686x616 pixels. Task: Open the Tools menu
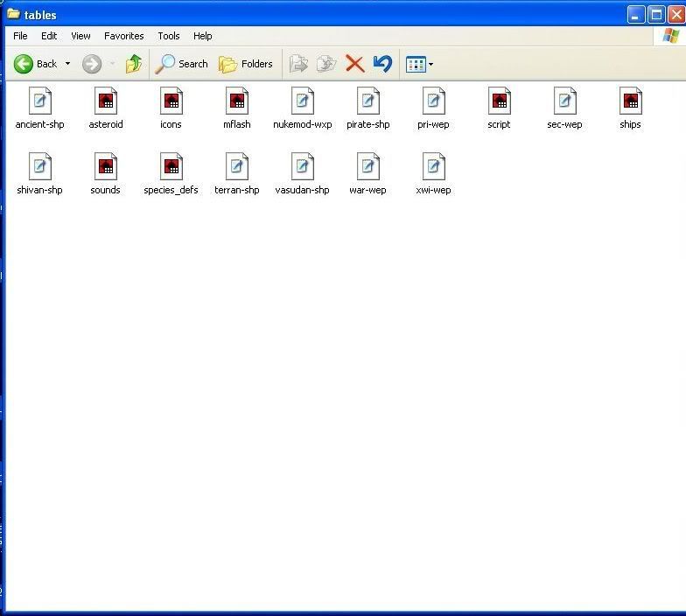(168, 36)
